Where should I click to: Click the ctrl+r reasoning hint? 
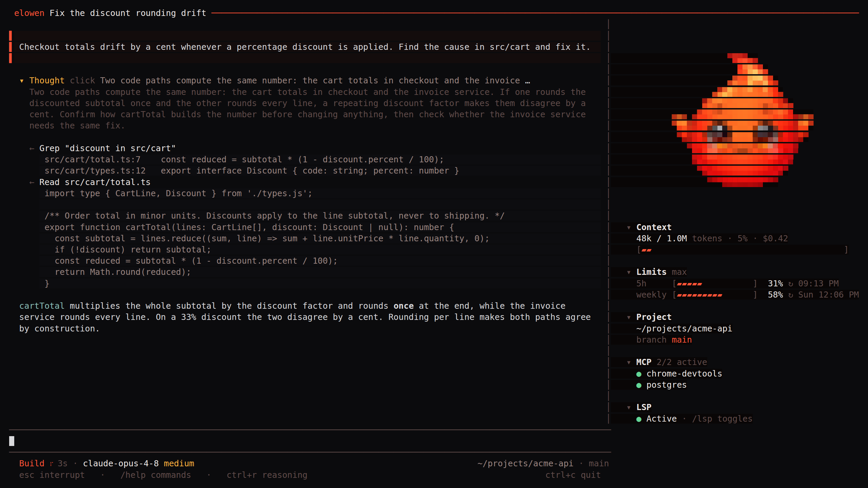(x=267, y=475)
